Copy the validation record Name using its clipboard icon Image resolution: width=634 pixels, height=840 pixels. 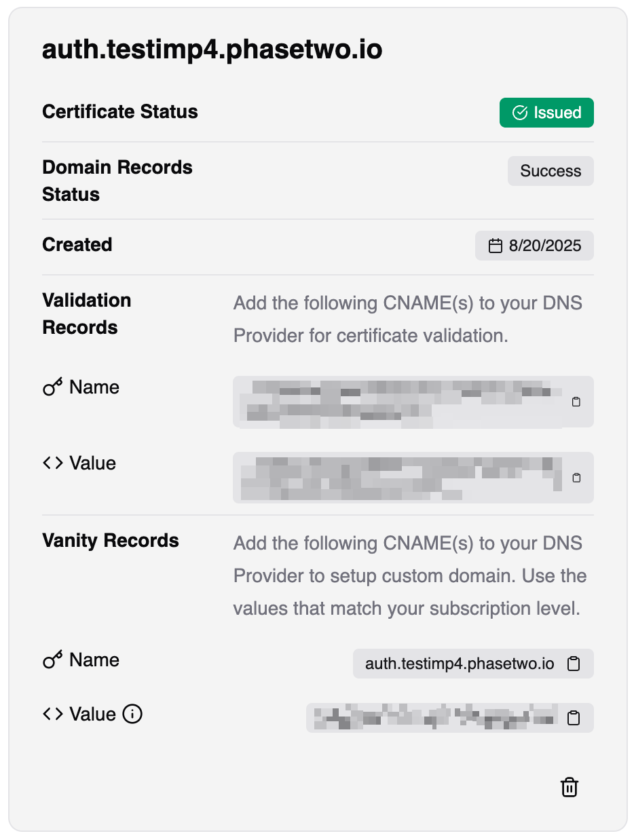[x=576, y=402]
